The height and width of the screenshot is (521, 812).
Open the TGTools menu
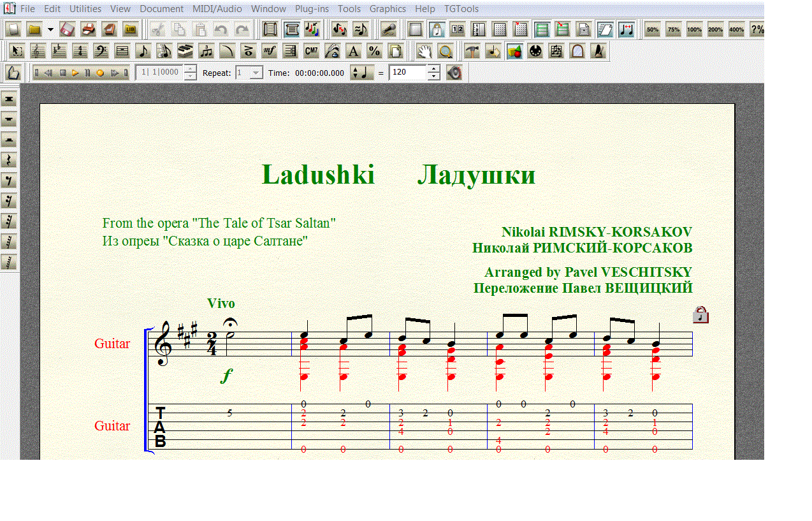point(461,9)
